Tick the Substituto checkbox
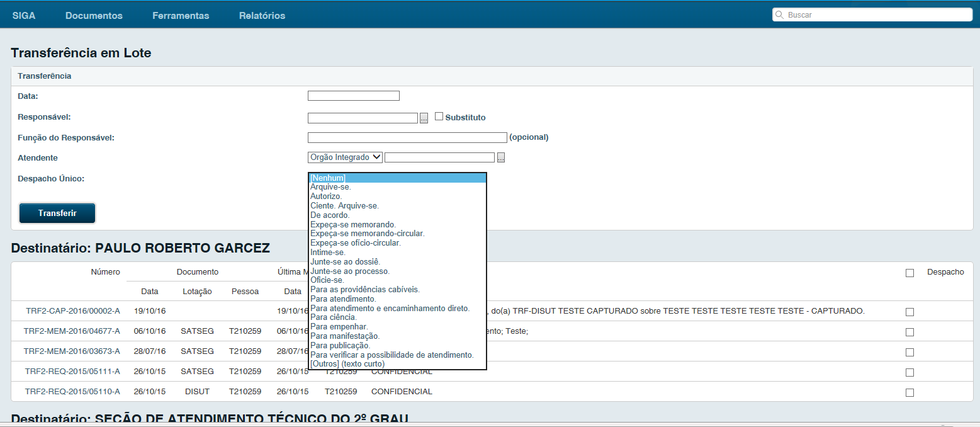980x427 pixels. [439, 117]
